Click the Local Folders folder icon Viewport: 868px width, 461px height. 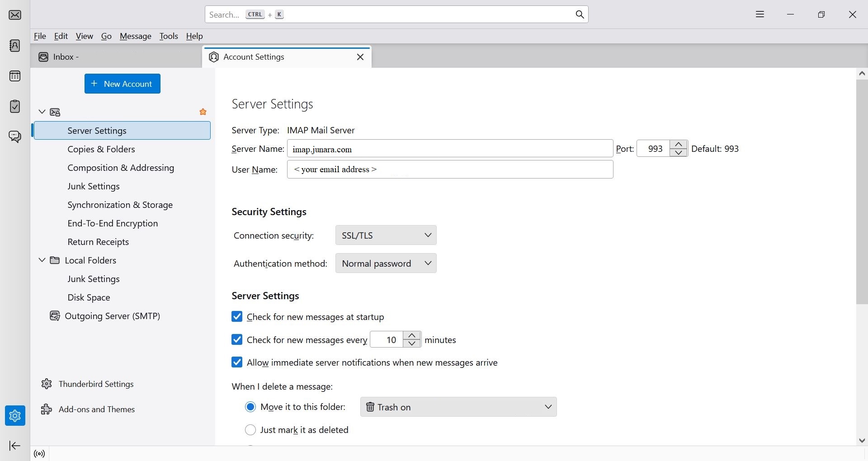coord(55,260)
